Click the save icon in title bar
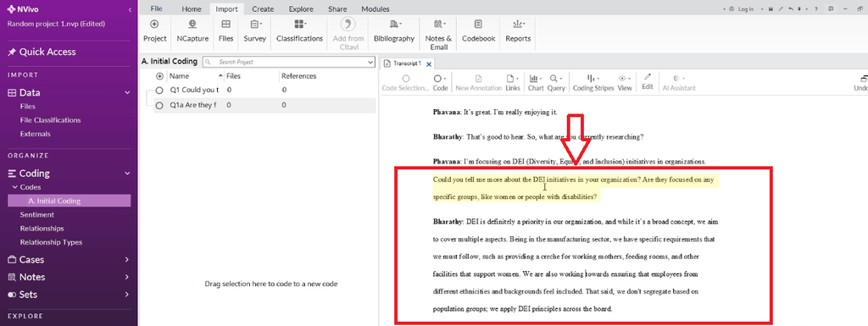This screenshot has height=326, width=868. [x=771, y=9]
